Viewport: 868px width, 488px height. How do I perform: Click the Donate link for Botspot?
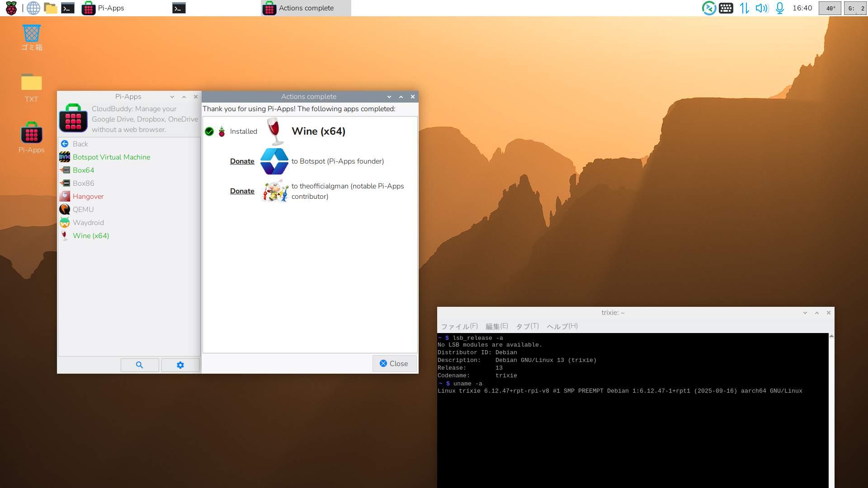[242, 161]
